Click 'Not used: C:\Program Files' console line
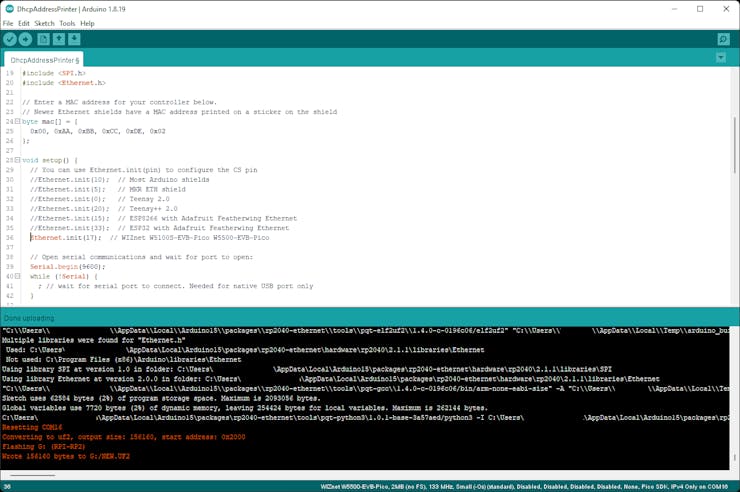The image size is (740, 492). coord(123,359)
